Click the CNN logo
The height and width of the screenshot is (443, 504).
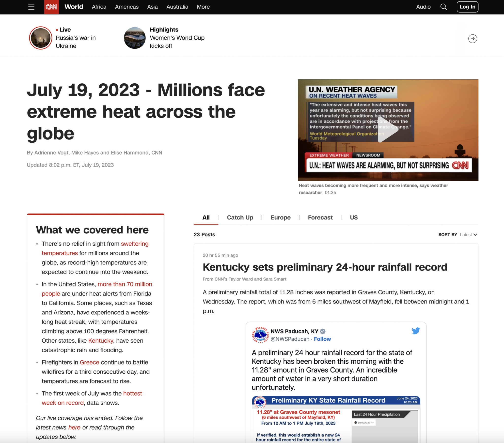point(51,7)
